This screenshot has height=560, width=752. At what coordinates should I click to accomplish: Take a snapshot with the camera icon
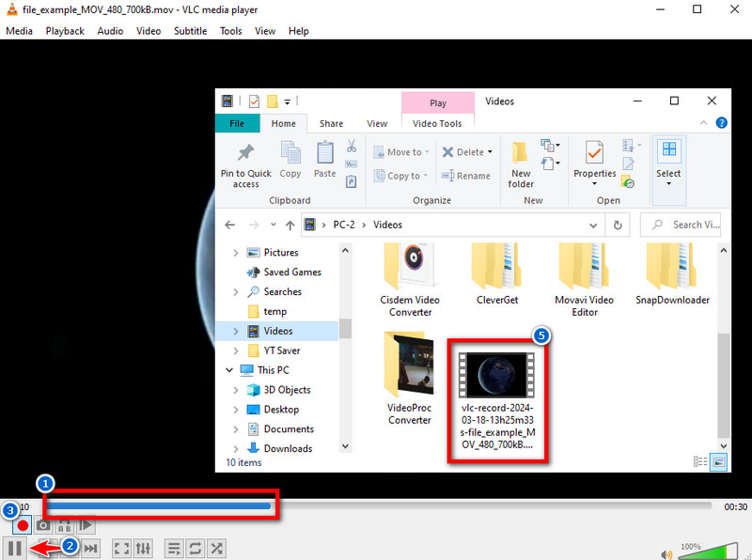(x=43, y=525)
